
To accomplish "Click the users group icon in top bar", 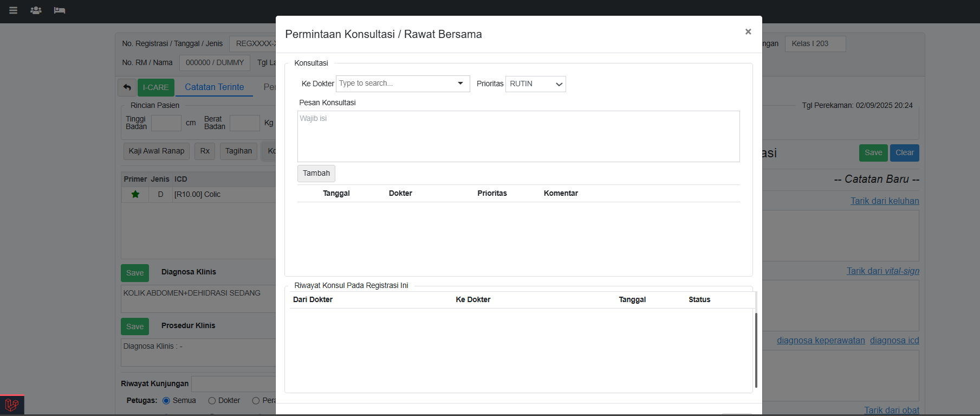I will 36,10.
